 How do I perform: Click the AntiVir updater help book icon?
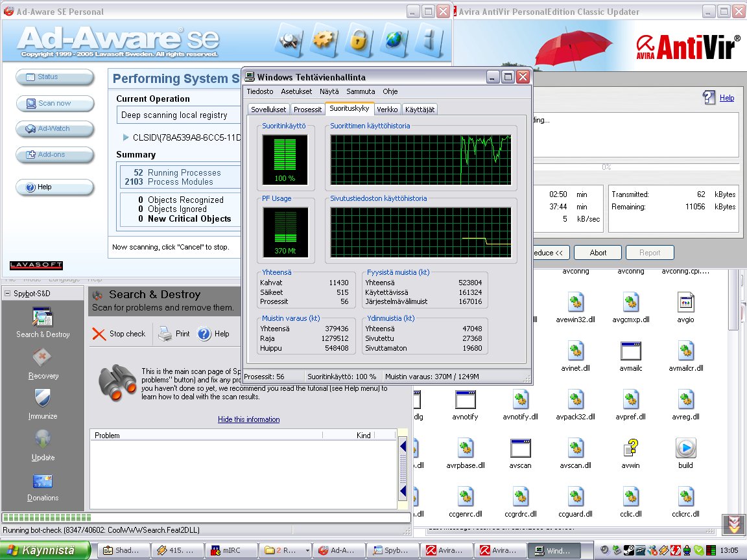pos(709,97)
